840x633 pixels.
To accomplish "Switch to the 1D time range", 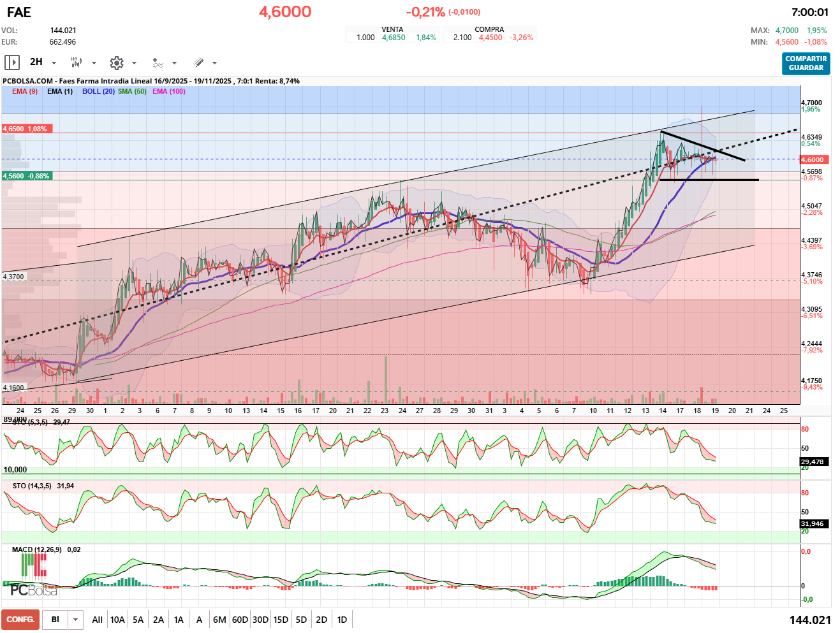I will click(342, 620).
